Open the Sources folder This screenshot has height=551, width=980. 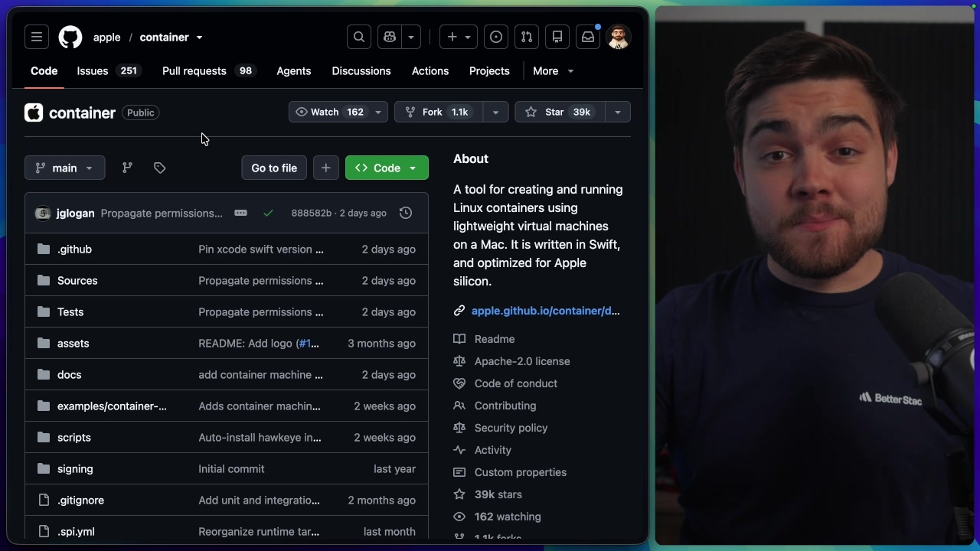[77, 281]
